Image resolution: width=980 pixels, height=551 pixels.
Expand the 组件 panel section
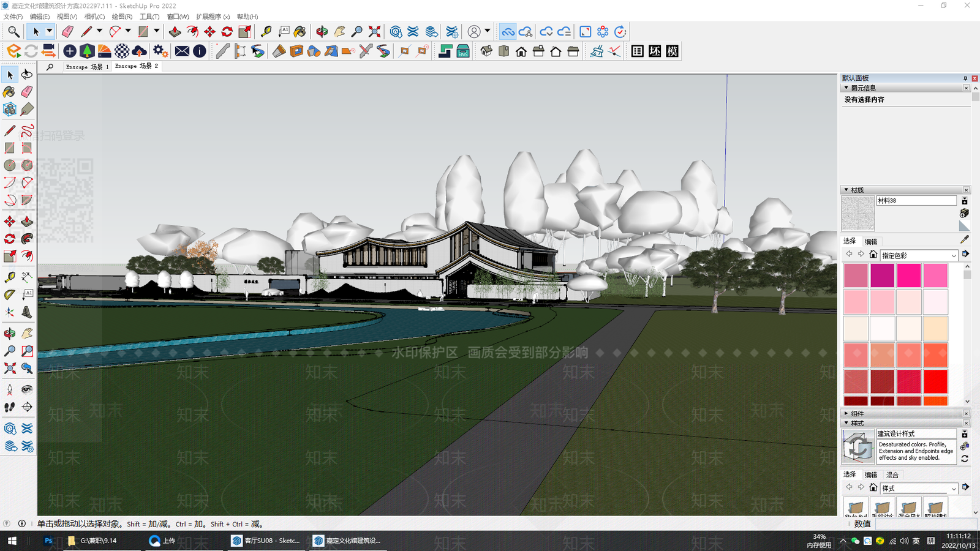[846, 414]
